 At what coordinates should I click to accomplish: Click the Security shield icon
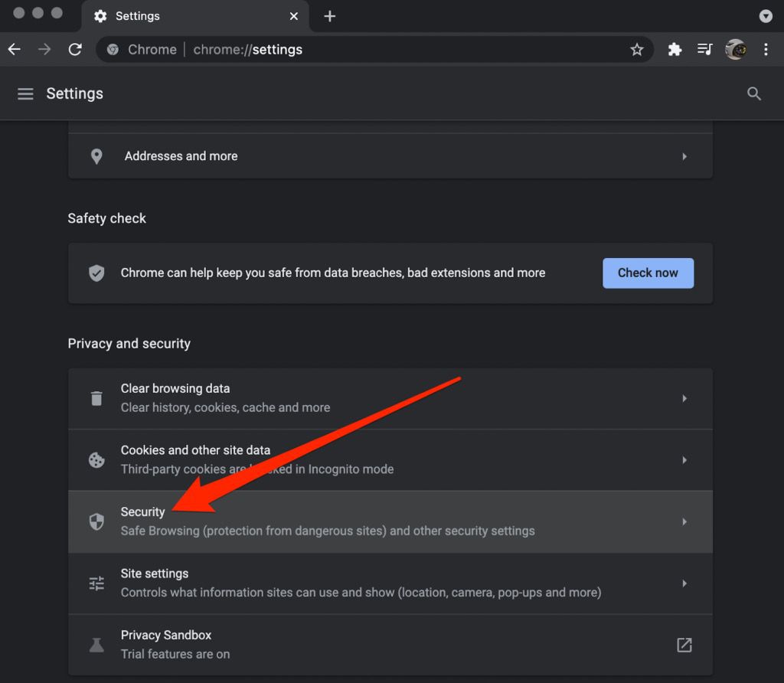point(96,521)
